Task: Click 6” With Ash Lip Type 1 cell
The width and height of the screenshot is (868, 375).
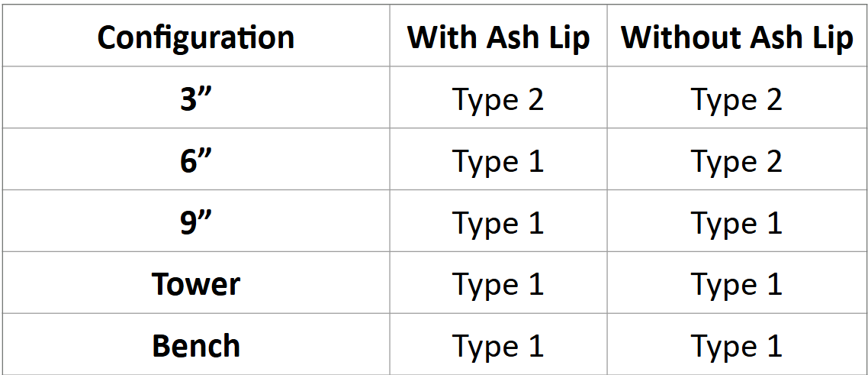Action: [x=498, y=161]
